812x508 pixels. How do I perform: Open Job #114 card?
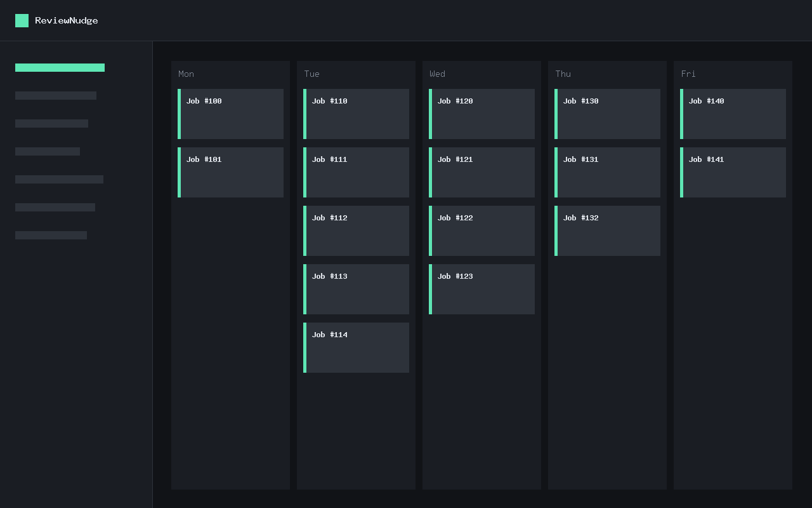(x=356, y=347)
